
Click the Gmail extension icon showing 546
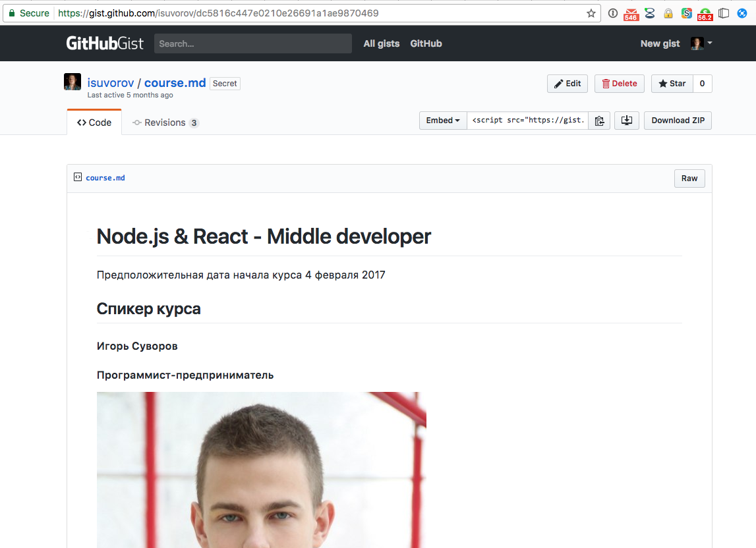point(631,14)
